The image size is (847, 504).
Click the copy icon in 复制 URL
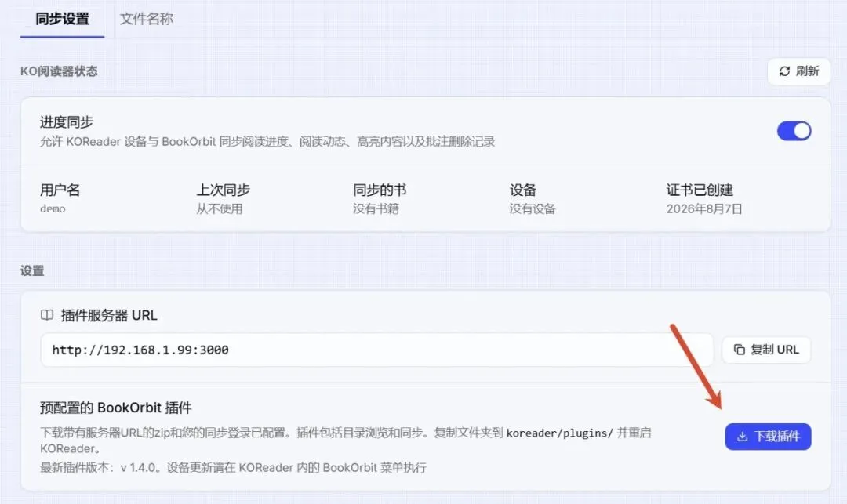739,350
